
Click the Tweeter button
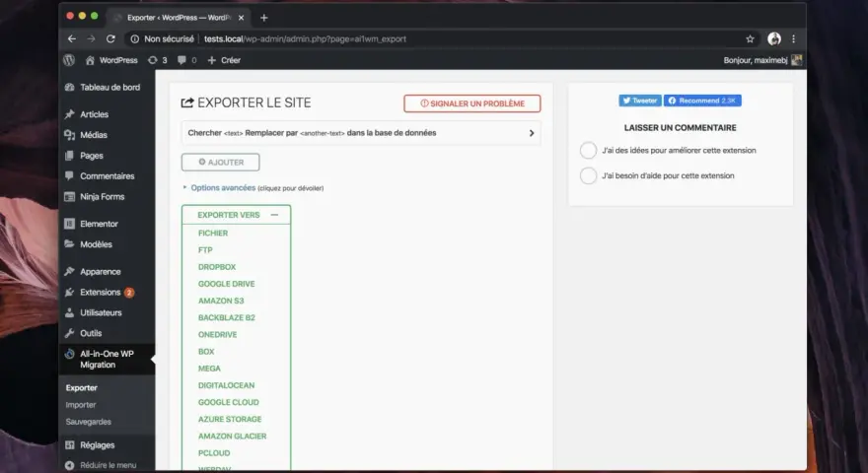(640, 101)
